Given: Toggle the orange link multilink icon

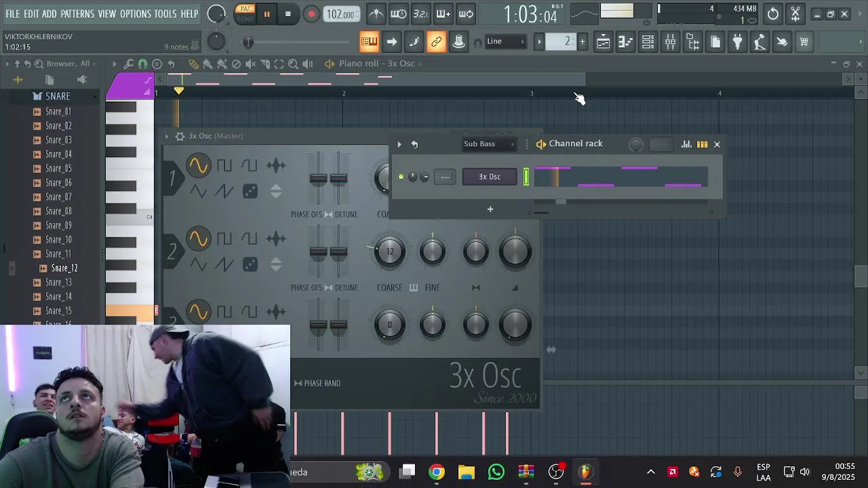Looking at the screenshot, I should tap(436, 42).
